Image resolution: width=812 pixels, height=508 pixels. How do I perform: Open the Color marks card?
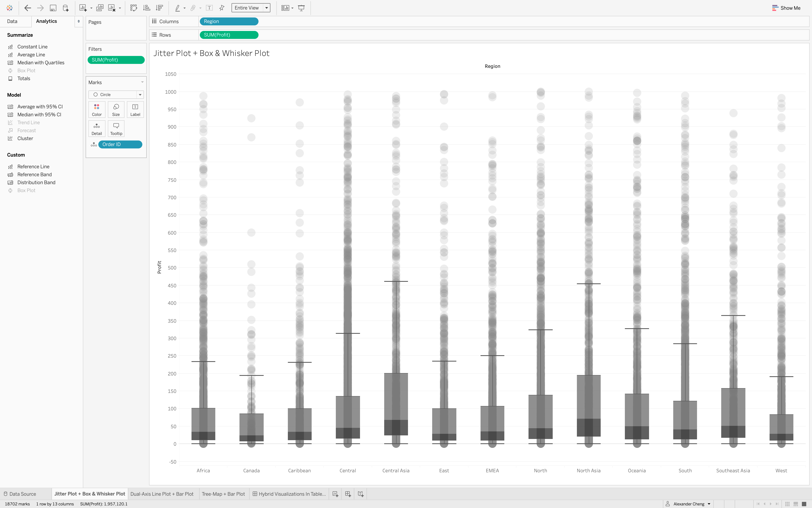[x=97, y=110]
